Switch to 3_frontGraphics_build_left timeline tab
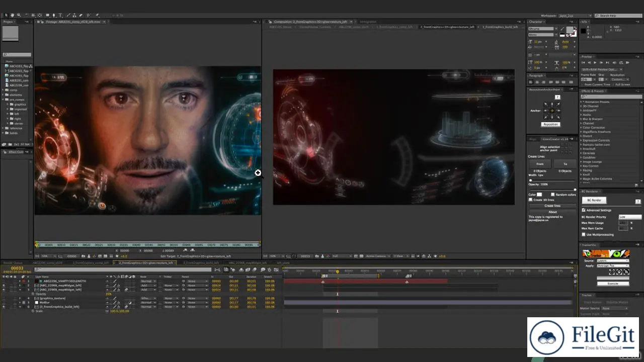 (201, 262)
